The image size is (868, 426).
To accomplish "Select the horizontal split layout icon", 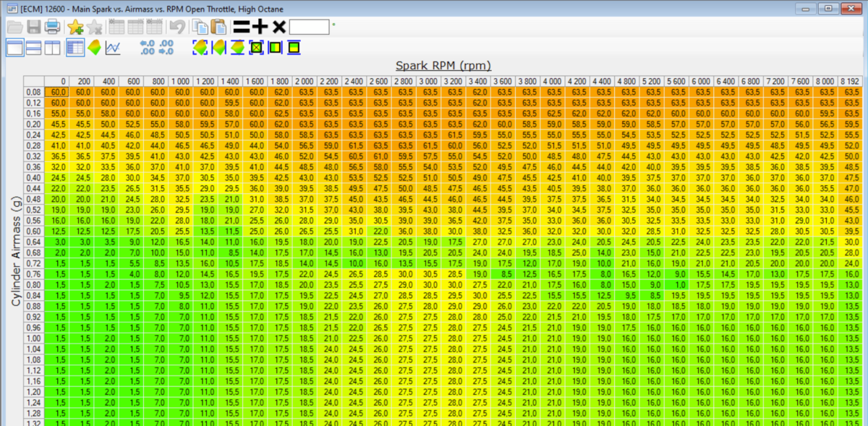I will 33,48.
